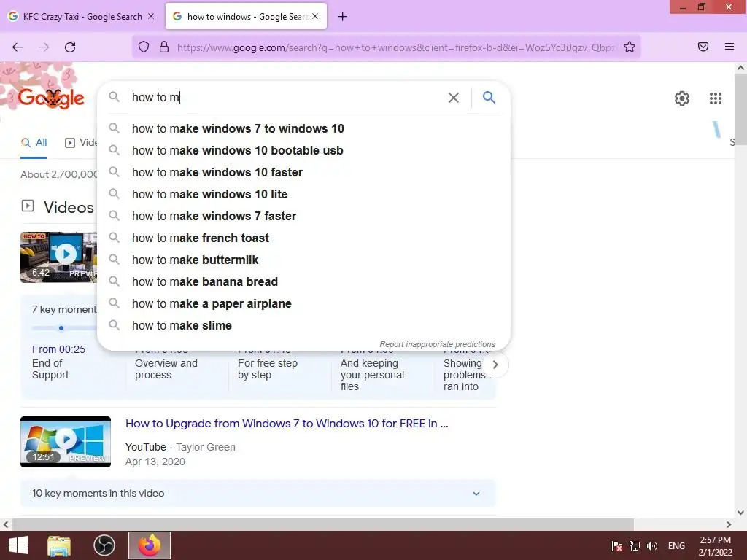Click Report inappropriate predictions

[438, 344]
